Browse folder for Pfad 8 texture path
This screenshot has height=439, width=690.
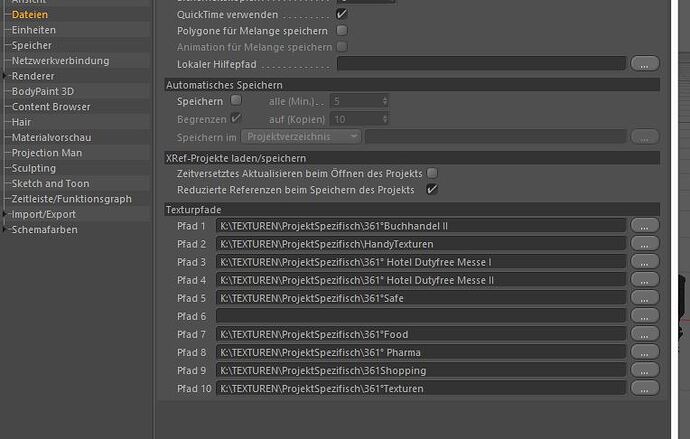[645, 352]
